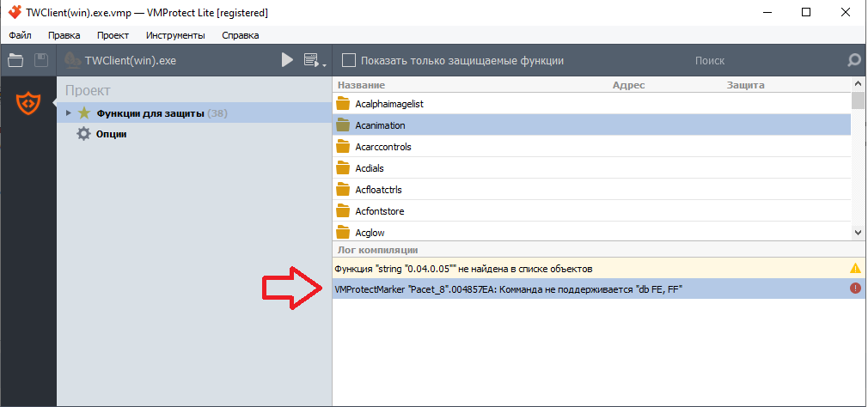Start compilation with the play button
Image resolution: width=868 pixels, height=407 pixels.
click(287, 60)
